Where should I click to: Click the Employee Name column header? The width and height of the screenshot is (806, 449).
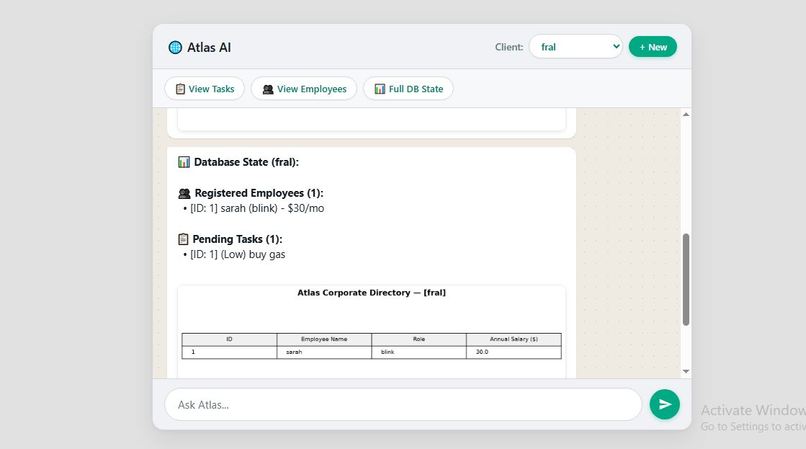[x=324, y=339]
